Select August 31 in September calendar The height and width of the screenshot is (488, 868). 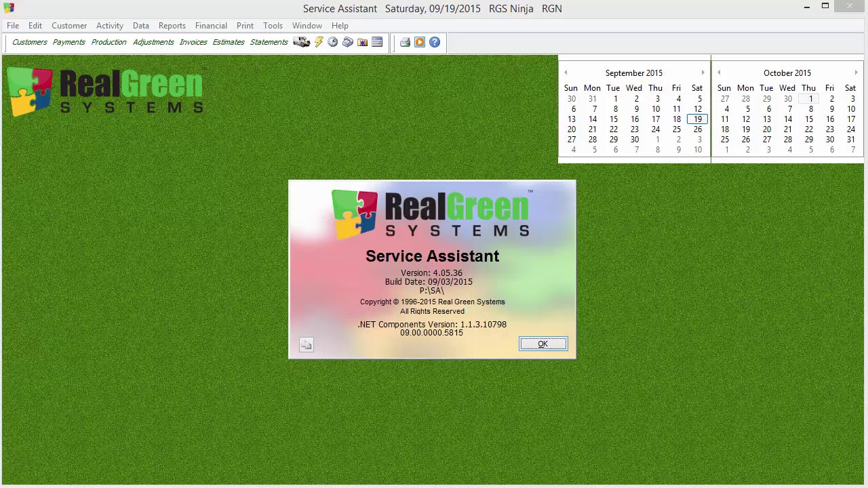pos(593,99)
